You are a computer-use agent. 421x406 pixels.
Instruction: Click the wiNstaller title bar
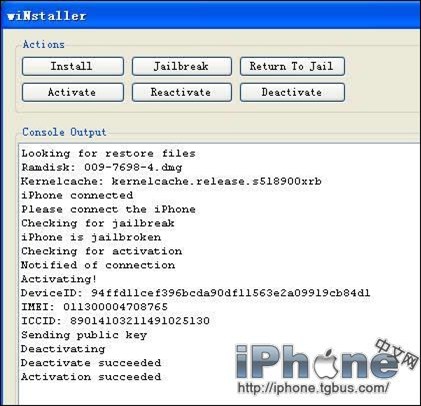coord(210,16)
